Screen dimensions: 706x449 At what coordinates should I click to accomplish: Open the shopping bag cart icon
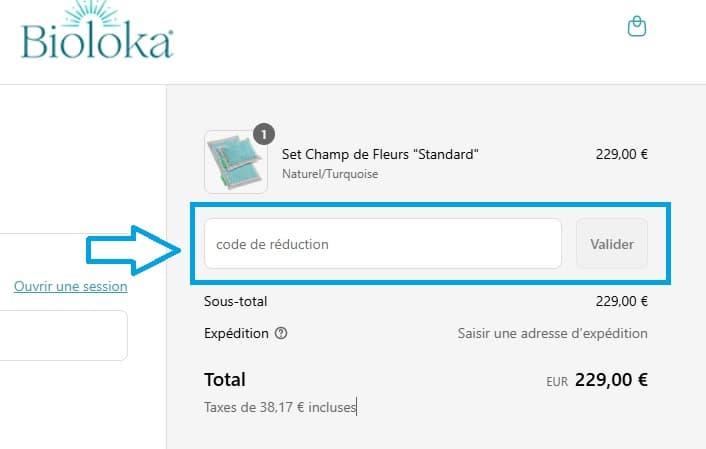(x=636, y=27)
